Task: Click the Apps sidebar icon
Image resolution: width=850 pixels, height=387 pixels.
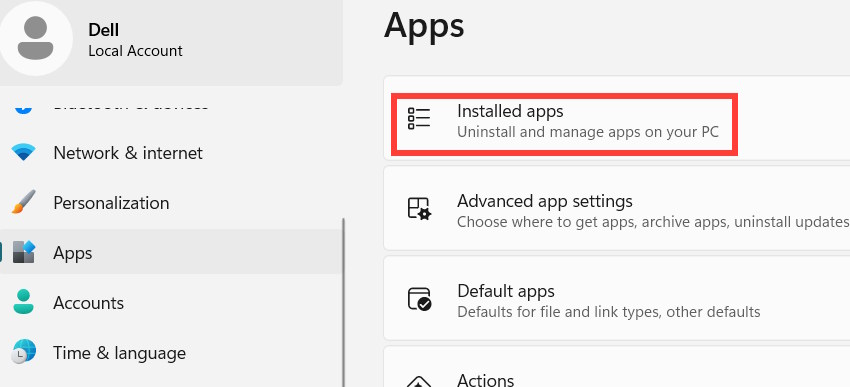Action: coord(23,252)
